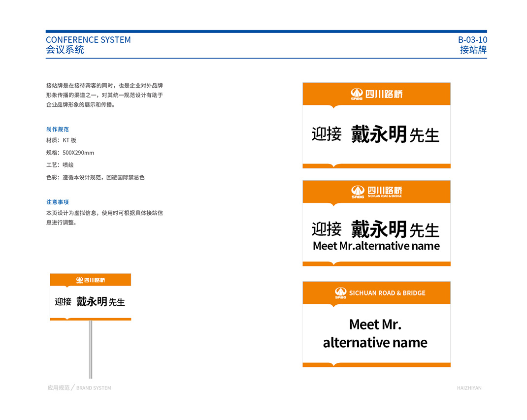
Task: Click the SRBG logo emblem on the middle sign
Action: coord(358,192)
